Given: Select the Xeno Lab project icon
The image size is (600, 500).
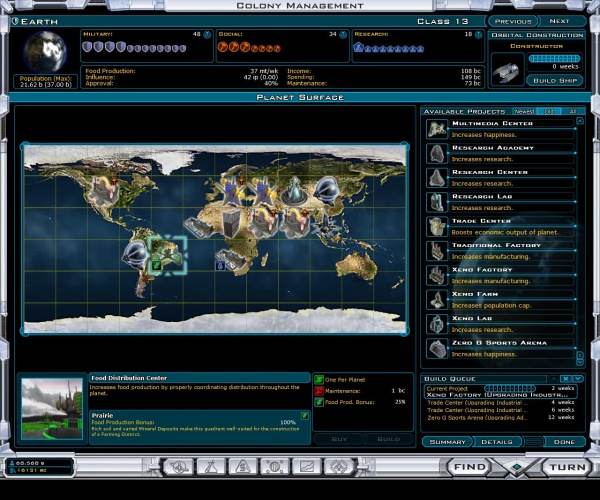Looking at the screenshot, I should 437,324.
